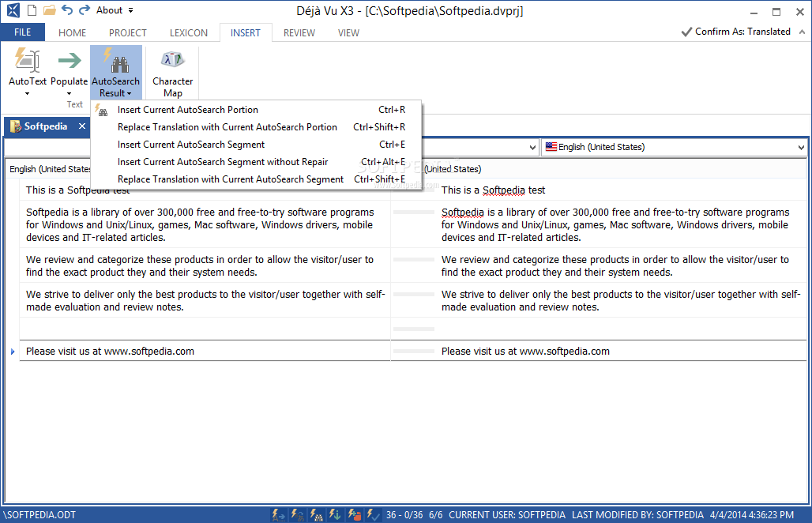The image size is (812, 523).
Task: Click target segment 'Softpedia is a library of over'
Action: [620, 224]
